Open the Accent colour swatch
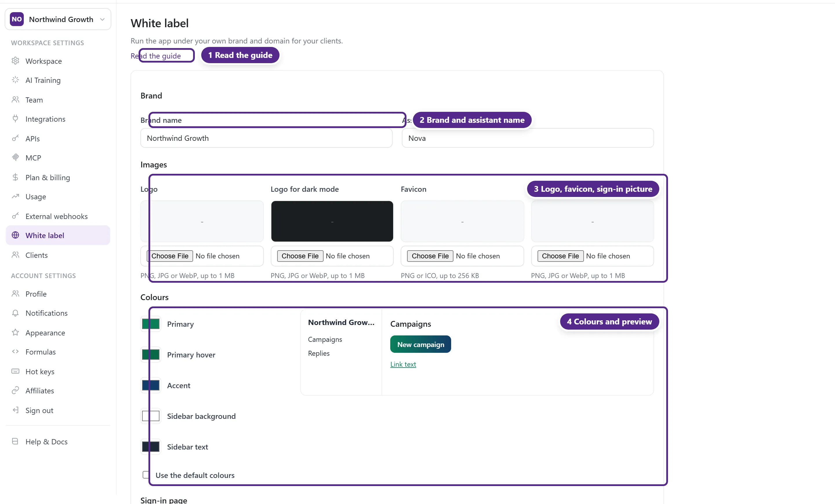Image resolution: width=835 pixels, height=504 pixels. (x=151, y=385)
